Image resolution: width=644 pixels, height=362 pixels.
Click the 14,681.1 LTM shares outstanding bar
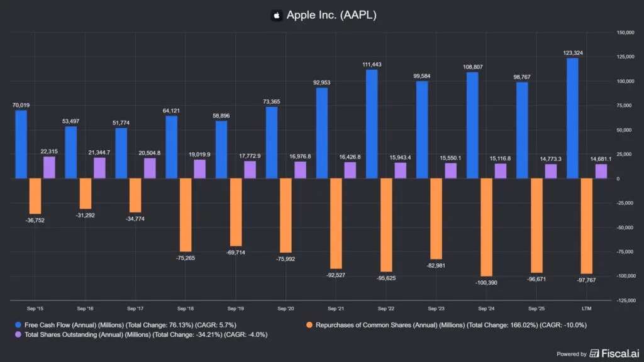pyautogui.click(x=601, y=171)
